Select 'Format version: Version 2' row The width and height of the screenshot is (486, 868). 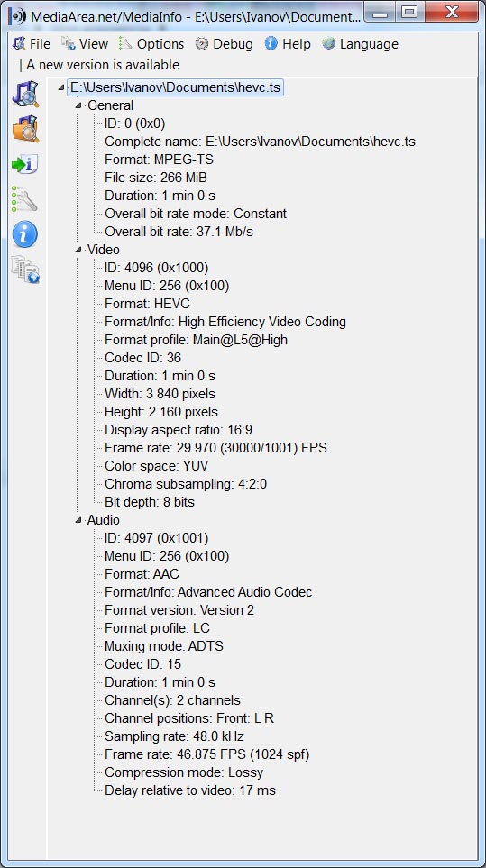[x=179, y=610]
